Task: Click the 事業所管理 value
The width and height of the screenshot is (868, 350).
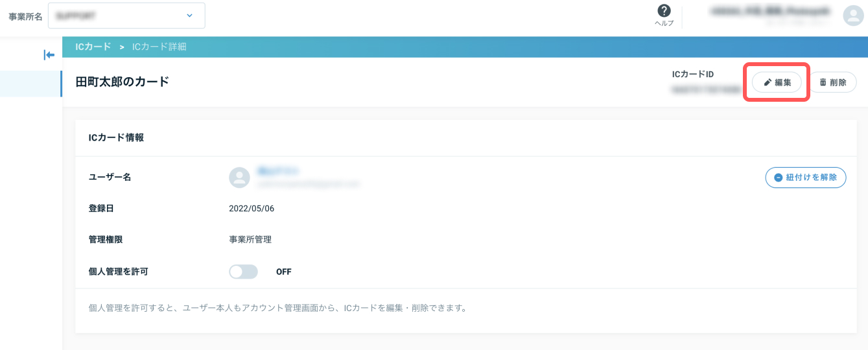Action: click(250, 239)
